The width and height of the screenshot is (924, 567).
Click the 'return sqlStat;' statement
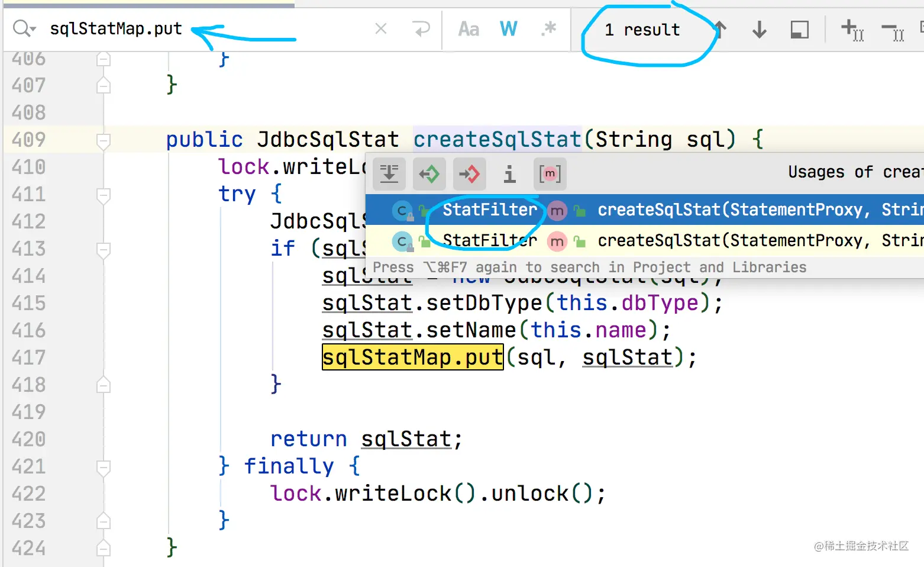(x=366, y=439)
